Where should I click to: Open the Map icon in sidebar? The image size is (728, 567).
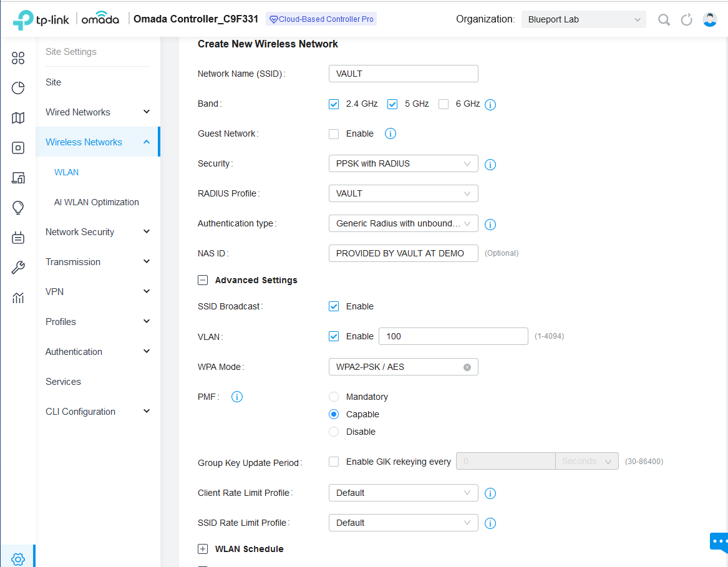click(18, 118)
